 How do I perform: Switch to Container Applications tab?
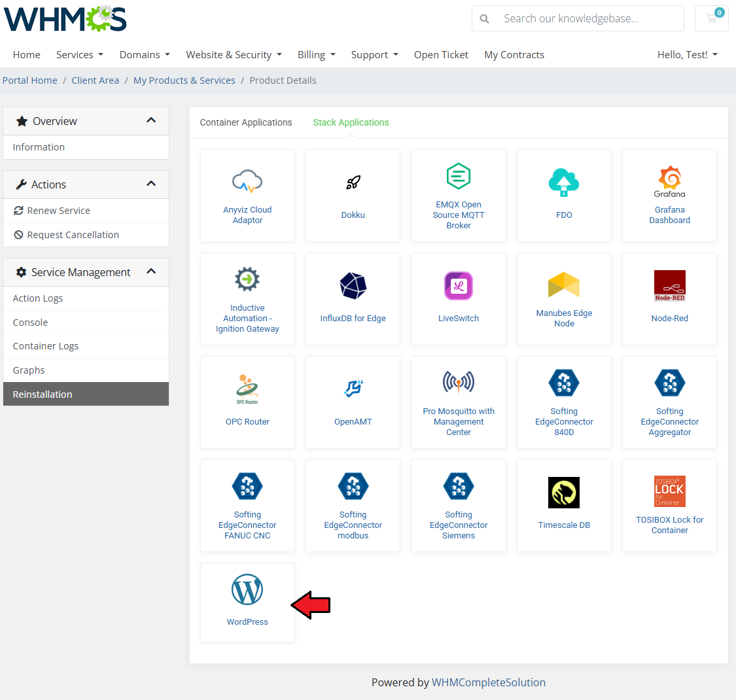point(246,122)
